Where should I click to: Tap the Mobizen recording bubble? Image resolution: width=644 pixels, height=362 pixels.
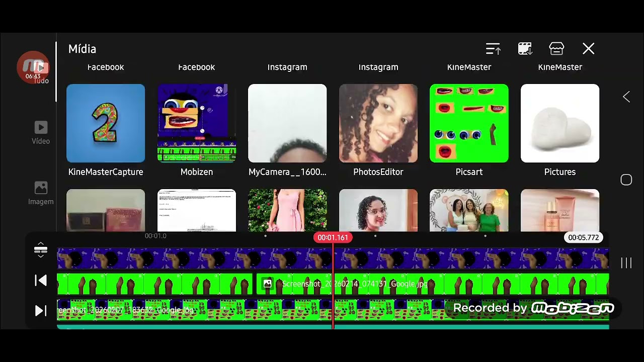(x=33, y=67)
